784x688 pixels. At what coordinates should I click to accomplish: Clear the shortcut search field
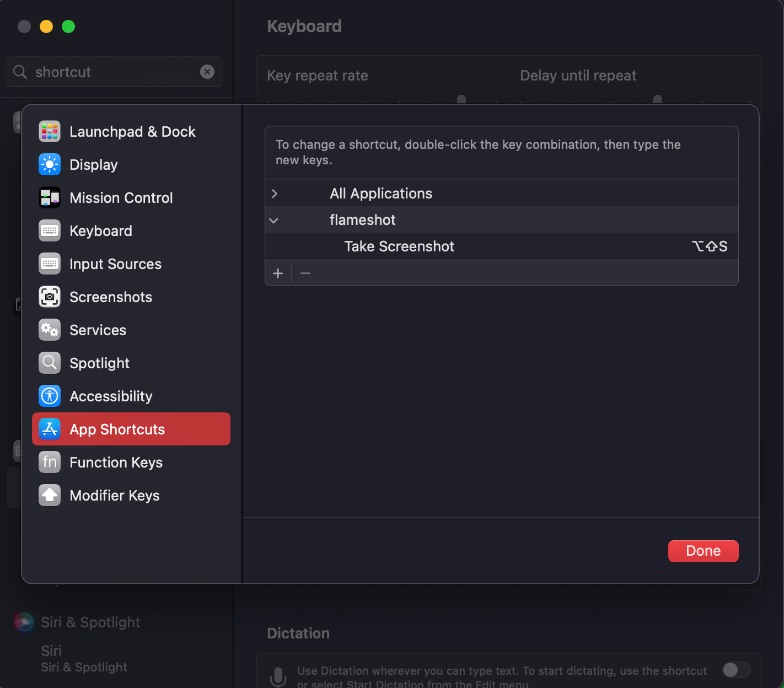point(207,72)
